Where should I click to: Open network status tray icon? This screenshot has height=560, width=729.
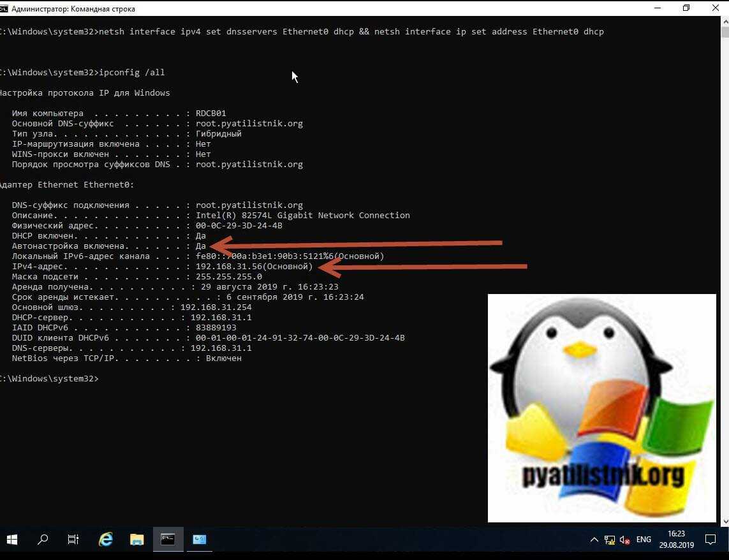[610, 540]
